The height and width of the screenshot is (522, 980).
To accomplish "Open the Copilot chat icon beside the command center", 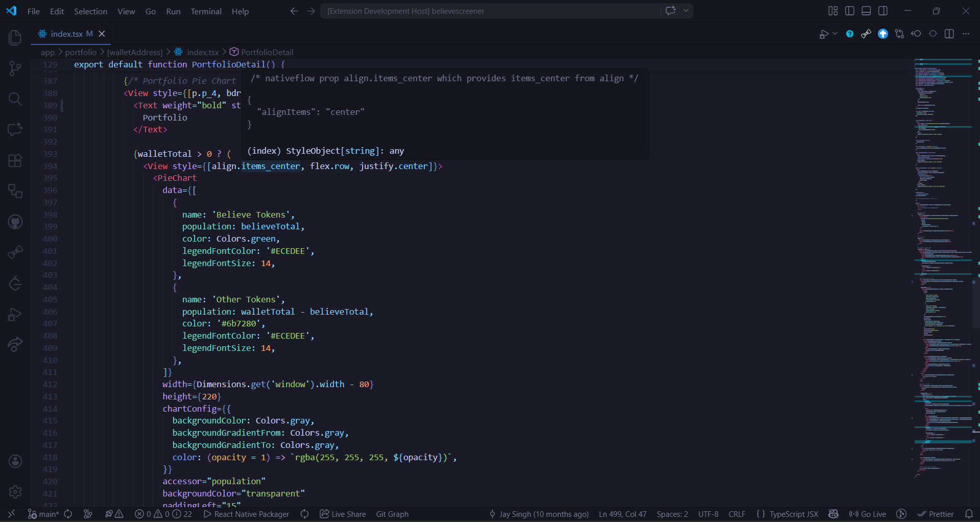I will pyautogui.click(x=671, y=11).
